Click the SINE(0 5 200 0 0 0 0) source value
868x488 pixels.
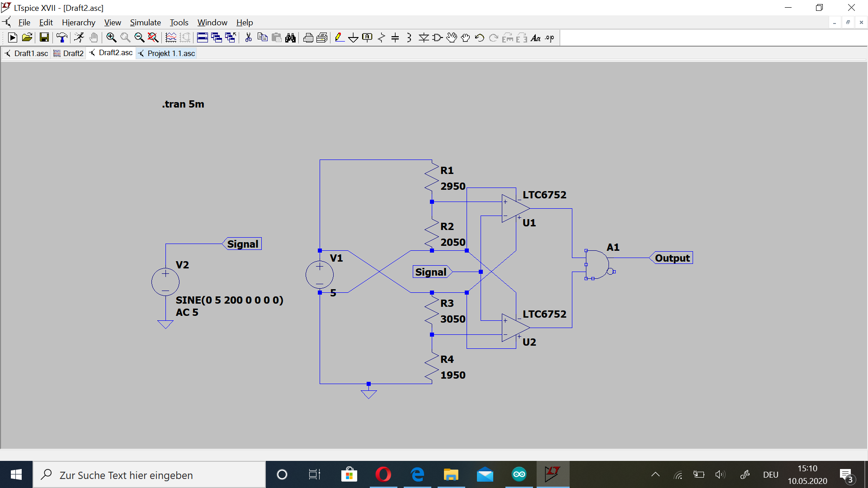pos(229,300)
